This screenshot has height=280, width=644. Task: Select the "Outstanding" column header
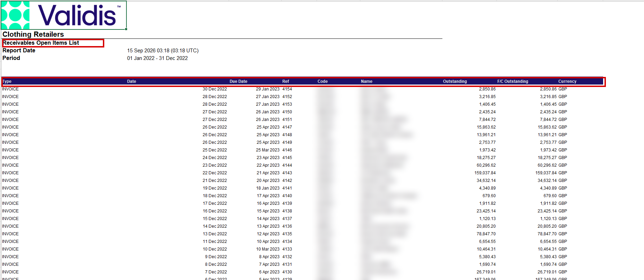pyautogui.click(x=455, y=81)
